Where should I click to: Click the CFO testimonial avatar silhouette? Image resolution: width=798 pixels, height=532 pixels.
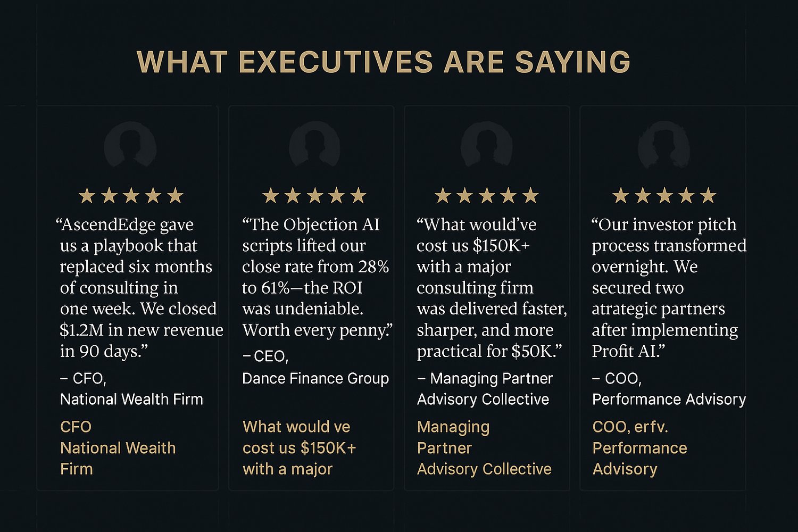pos(130,145)
